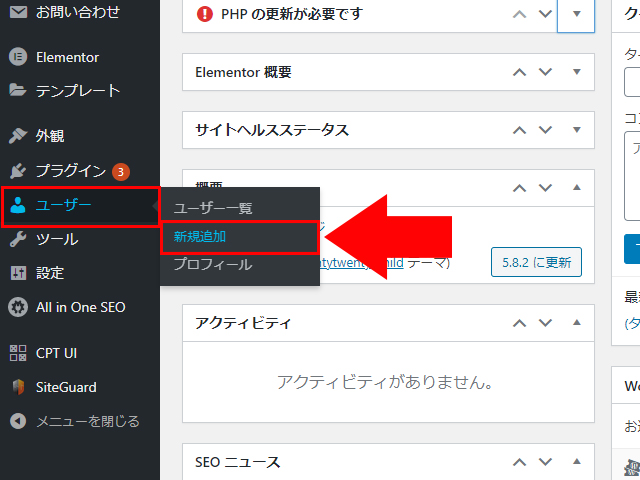Select ユーザー一覧 in the flyout submenu
Image resolution: width=640 pixels, height=480 pixels.
click(x=213, y=208)
